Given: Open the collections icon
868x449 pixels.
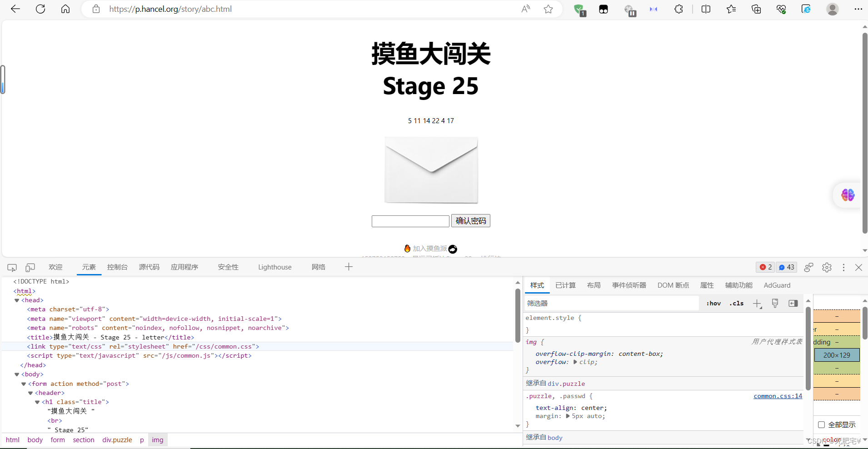Looking at the screenshot, I should pos(756,9).
